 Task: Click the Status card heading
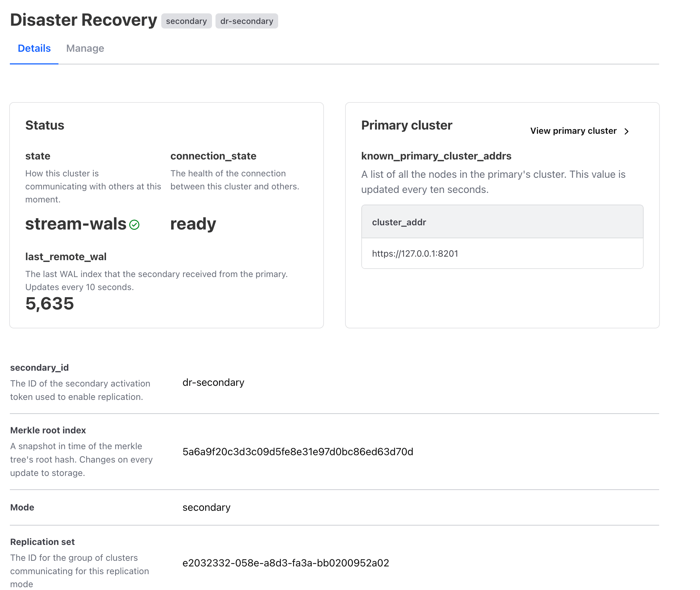[45, 125]
